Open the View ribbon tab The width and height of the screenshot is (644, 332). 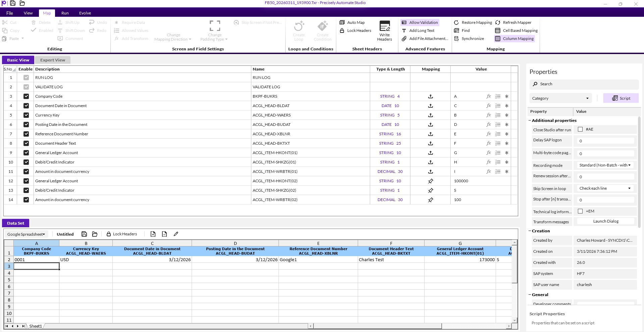tap(28, 13)
